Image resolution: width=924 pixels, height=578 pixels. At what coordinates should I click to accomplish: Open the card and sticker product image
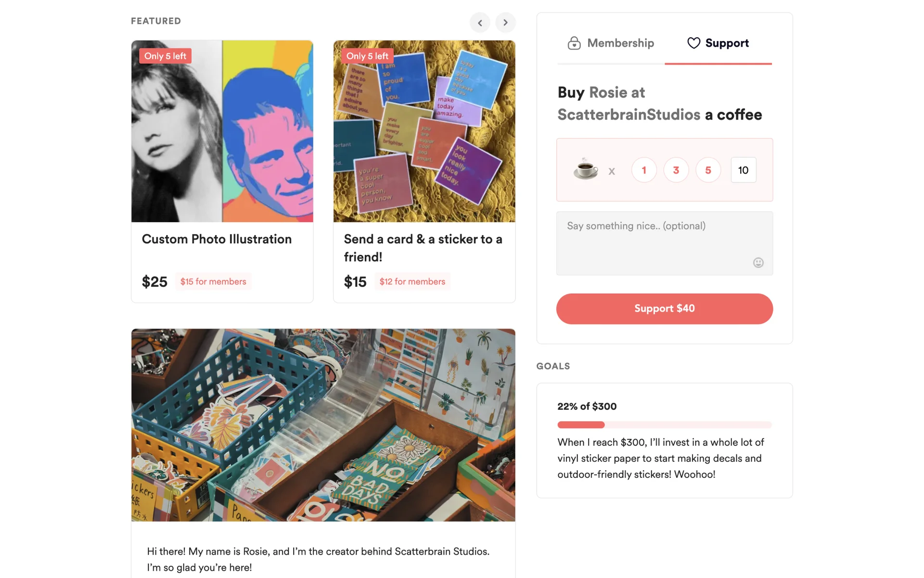(424, 131)
